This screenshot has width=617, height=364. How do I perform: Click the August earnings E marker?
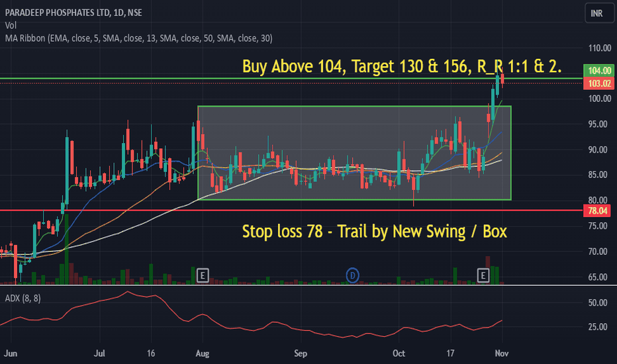click(x=203, y=275)
